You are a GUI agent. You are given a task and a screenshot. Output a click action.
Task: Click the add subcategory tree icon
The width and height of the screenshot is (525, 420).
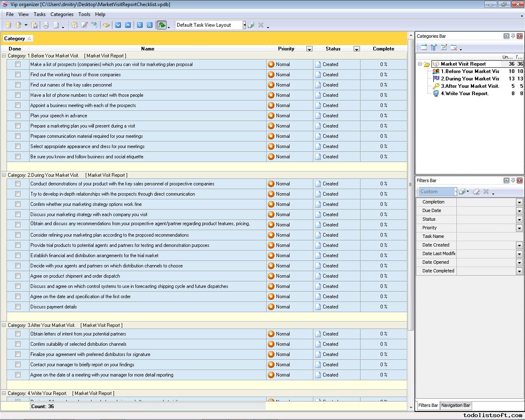434,48
